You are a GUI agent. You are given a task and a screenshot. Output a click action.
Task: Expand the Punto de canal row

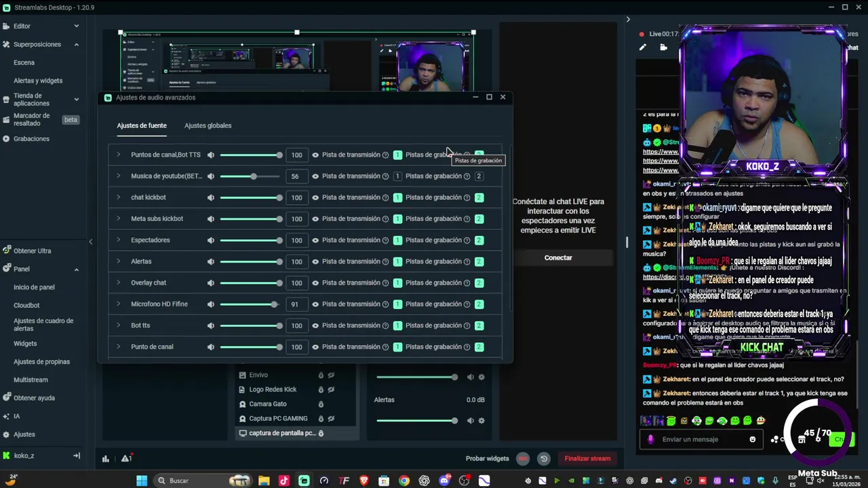[x=118, y=347]
